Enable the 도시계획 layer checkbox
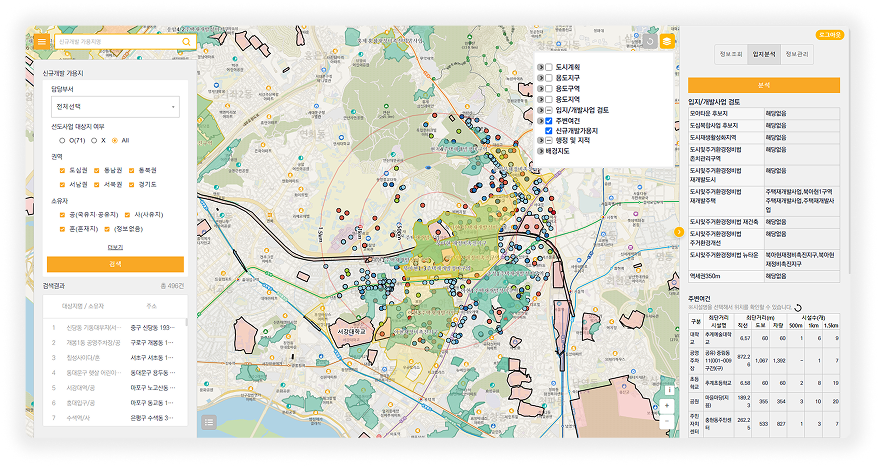Viewport: 879px width, 467px height. [x=548, y=67]
